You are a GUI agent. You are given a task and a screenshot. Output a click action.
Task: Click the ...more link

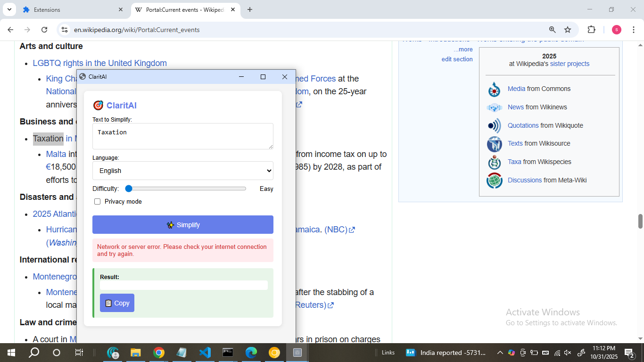point(463,49)
